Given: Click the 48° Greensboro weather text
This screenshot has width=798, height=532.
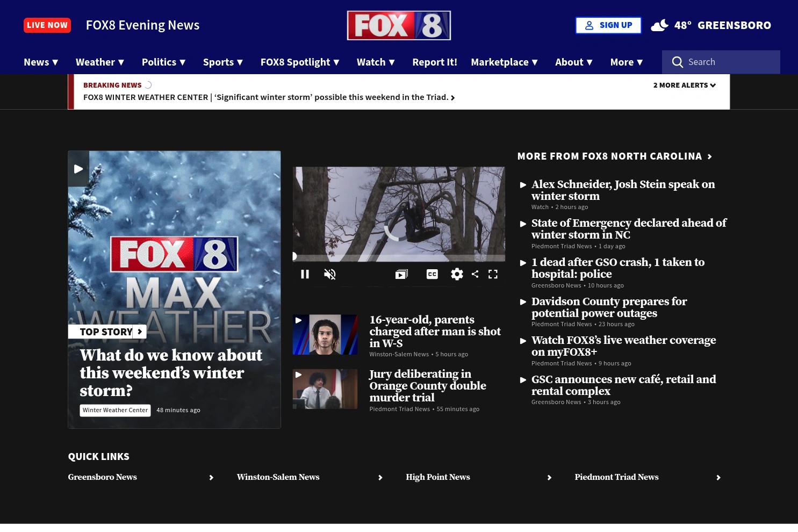Looking at the screenshot, I should click(723, 25).
